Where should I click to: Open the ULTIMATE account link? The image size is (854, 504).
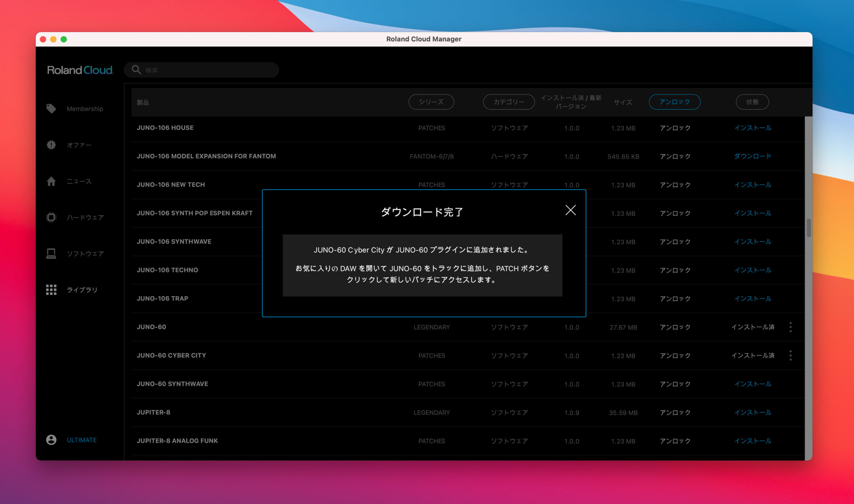coord(81,440)
